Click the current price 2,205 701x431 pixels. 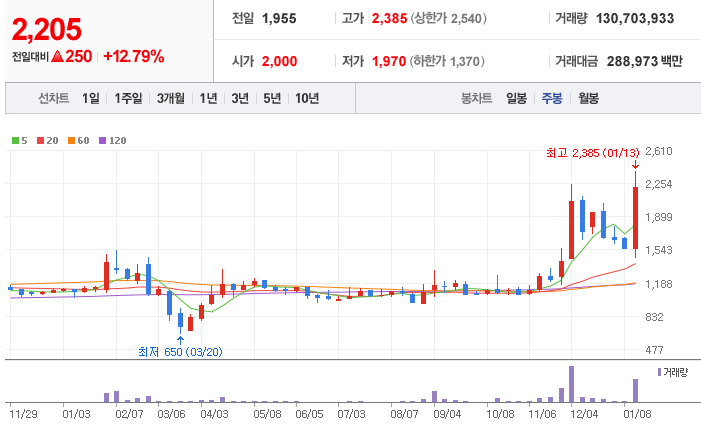coord(46,30)
